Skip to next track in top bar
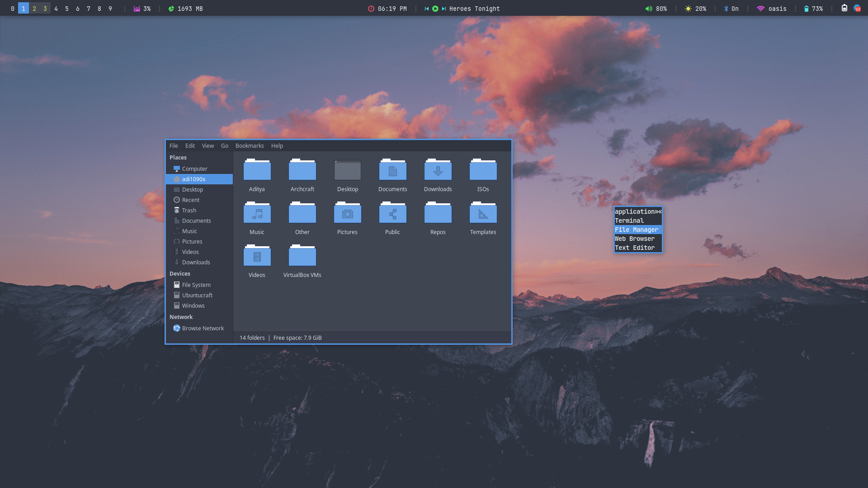This screenshot has height=488, width=868. point(443,9)
